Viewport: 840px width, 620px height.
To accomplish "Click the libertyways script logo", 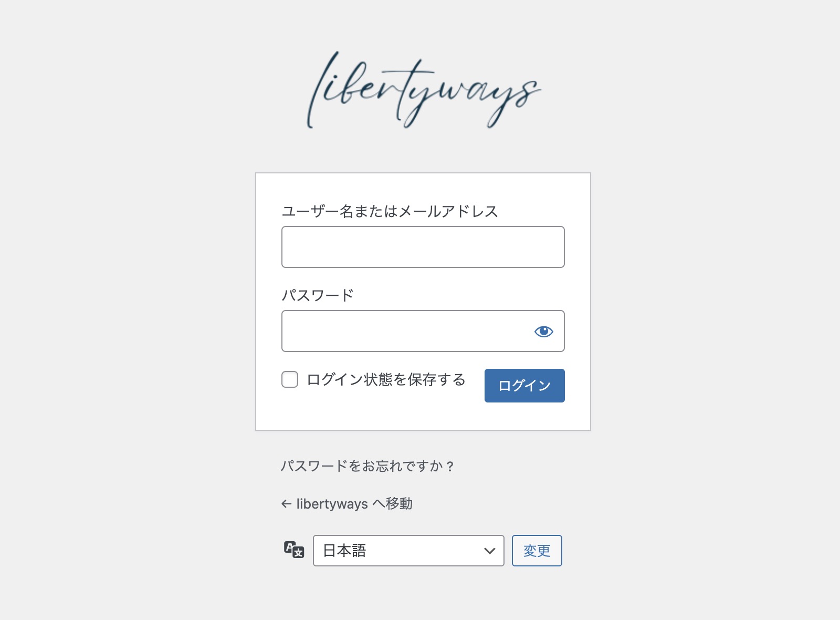I will (423, 90).
